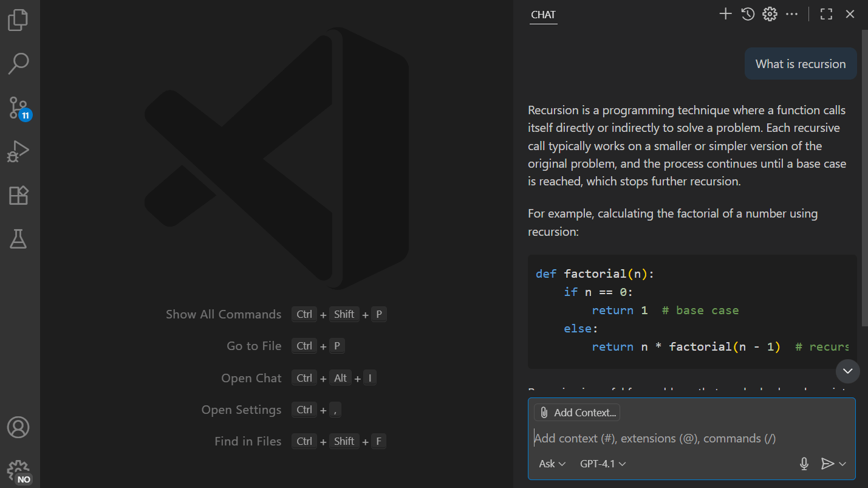Open the Source Control view
This screenshot has height=488, width=868.
18,107
